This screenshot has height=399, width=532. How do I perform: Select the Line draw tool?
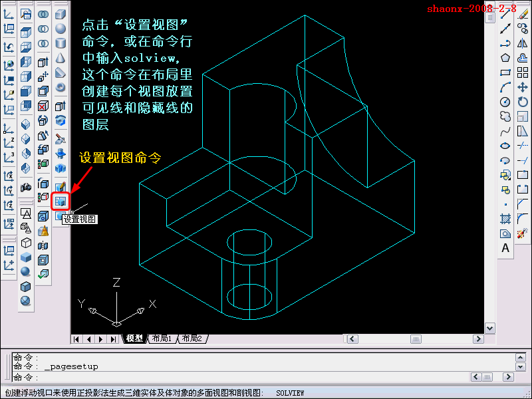pyautogui.click(x=505, y=14)
